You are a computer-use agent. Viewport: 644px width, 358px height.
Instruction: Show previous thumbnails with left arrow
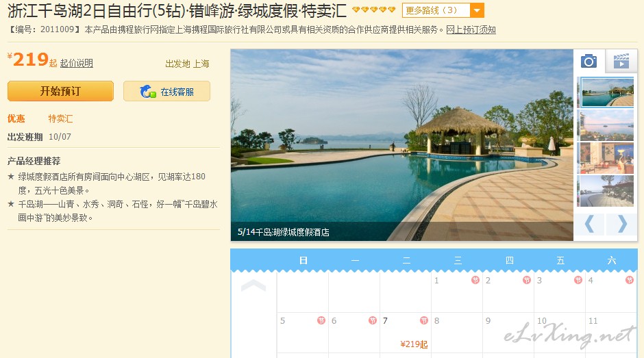tap(589, 224)
